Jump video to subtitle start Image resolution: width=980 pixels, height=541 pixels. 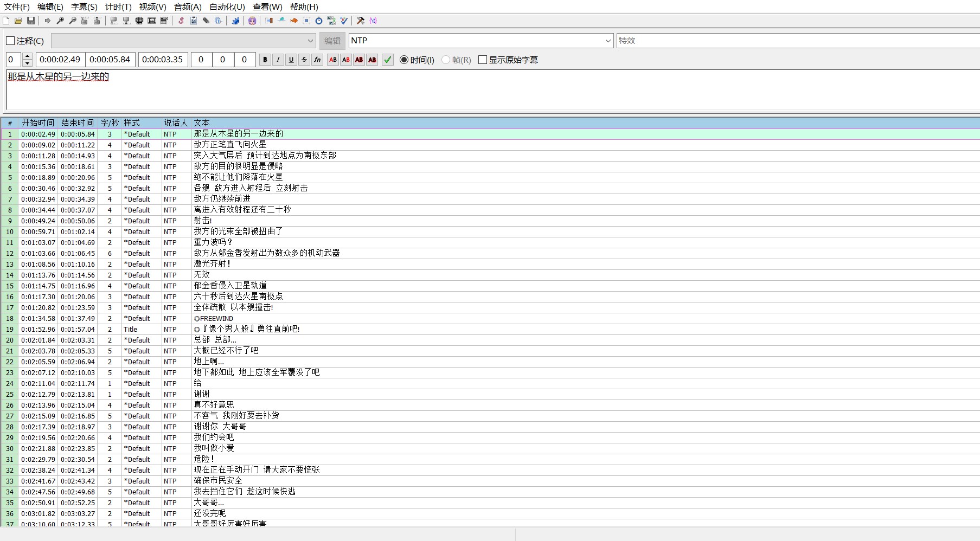(85, 21)
